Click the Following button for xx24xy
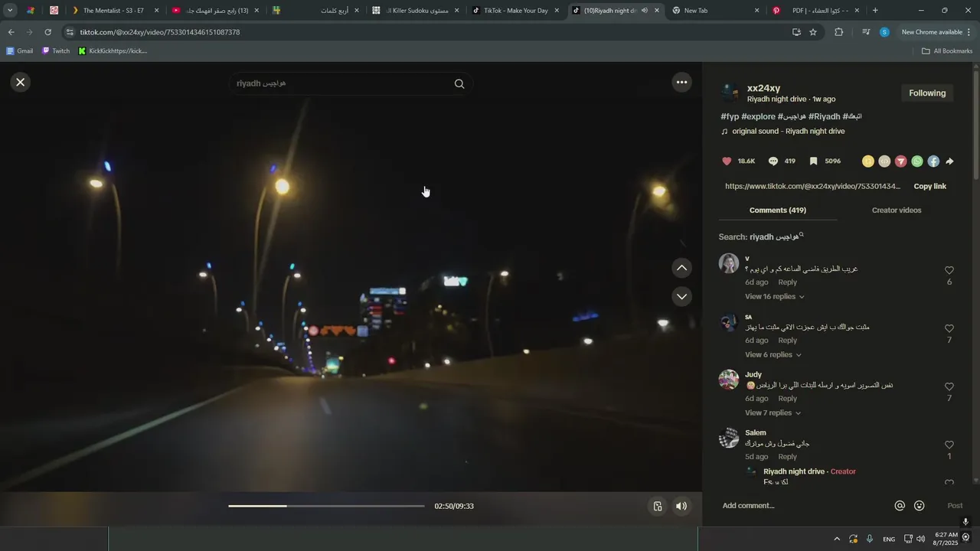The width and height of the screenshot is (980, 551). coord(927,93)
